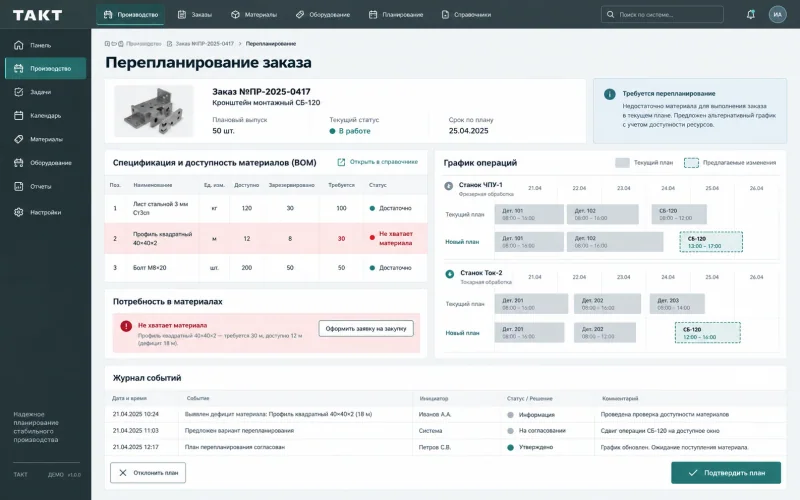The image size is (800, 500).
Task: Open Настройки via its sidebar gear icon
Action: (x=19, y=212)
